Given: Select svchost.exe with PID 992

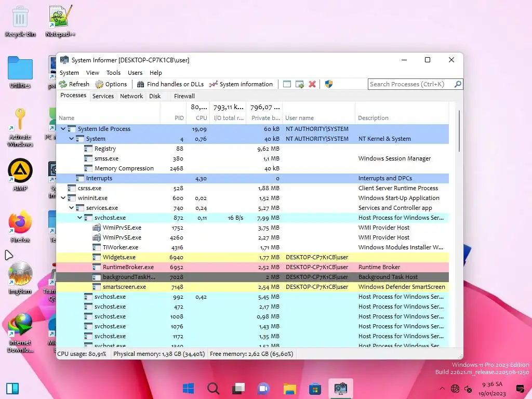Looking at the screenshot, I should coord(252,297).
